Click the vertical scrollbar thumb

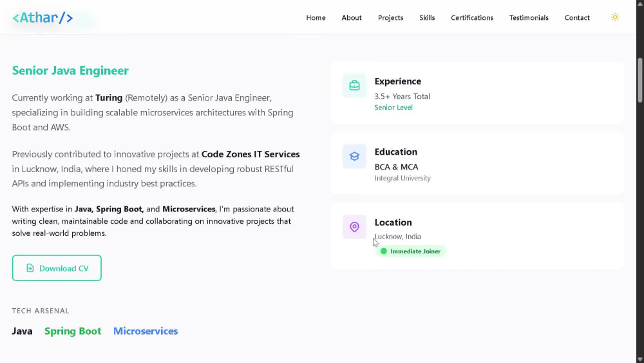640,80
